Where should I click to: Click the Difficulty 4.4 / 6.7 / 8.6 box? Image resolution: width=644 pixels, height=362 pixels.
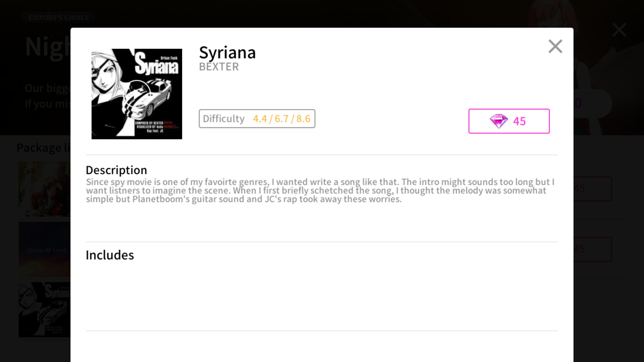pyautogui.click(x=257, y=119)
